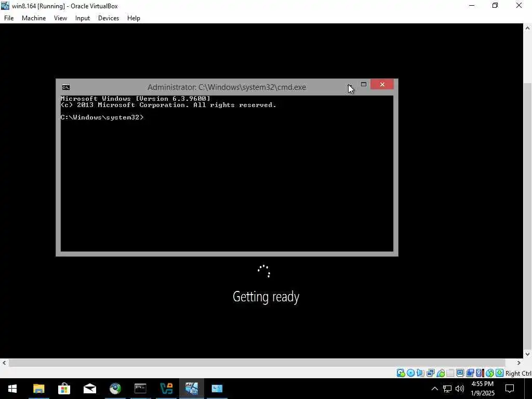
Task: Open the hard disk activity indicator in VirtualBox status bar
Action: (401, 373)
